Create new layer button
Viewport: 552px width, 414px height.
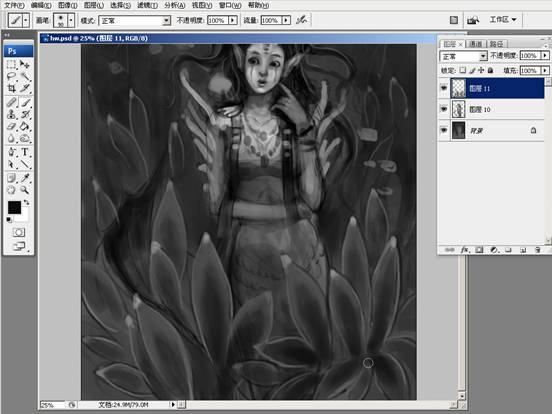coord(523,250)
